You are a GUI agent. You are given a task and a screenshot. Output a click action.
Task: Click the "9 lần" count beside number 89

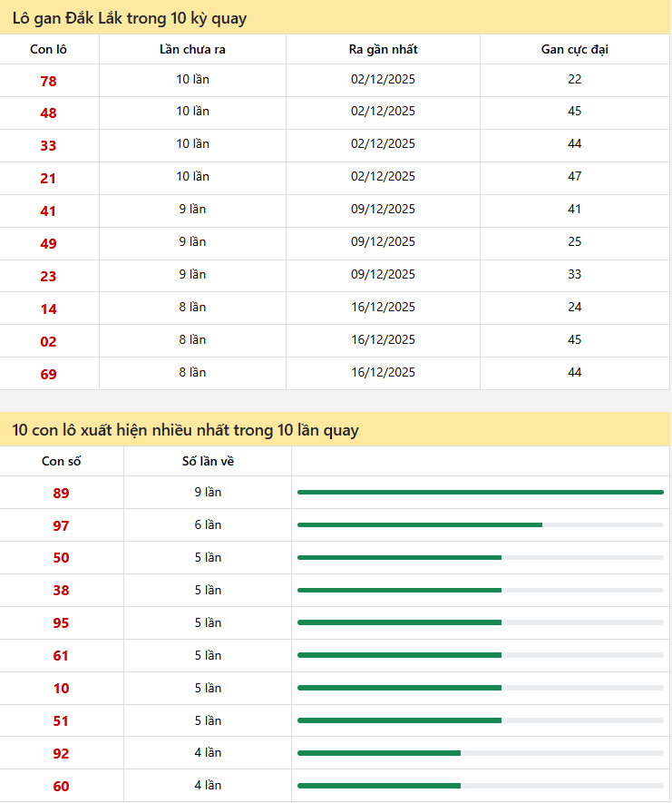tap(208, 493)
